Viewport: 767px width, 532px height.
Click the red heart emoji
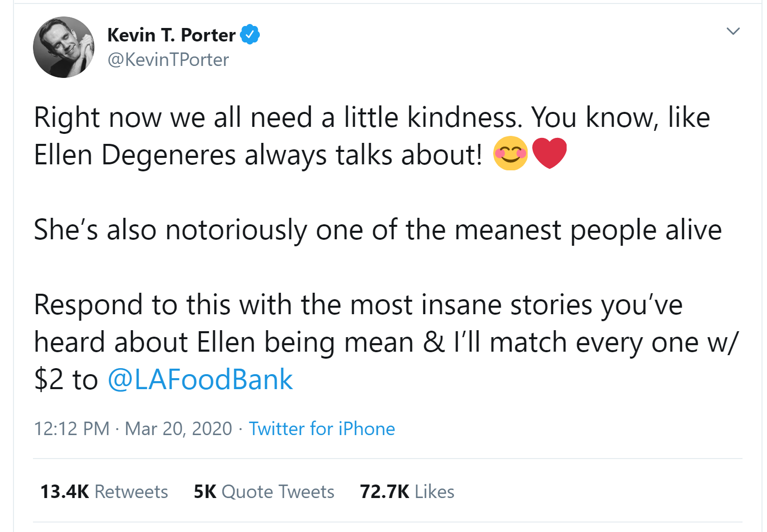tap(550, 153)
